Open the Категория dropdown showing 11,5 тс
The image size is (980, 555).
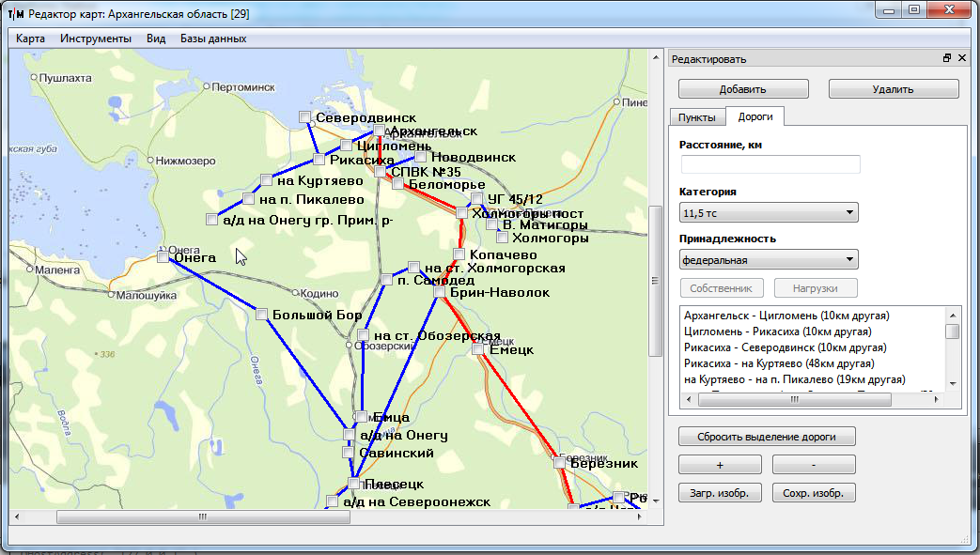click(768, 213)
